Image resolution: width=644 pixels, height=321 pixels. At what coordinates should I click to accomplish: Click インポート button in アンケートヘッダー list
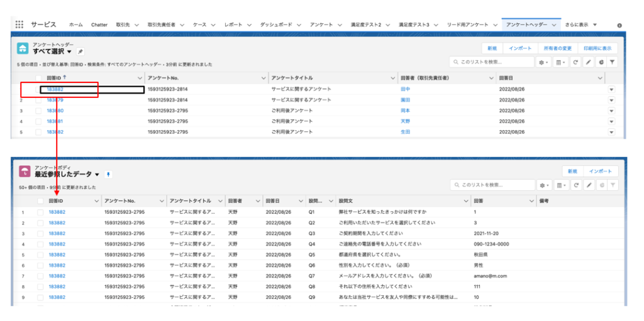pyautogui.click(x=520, y=48)
